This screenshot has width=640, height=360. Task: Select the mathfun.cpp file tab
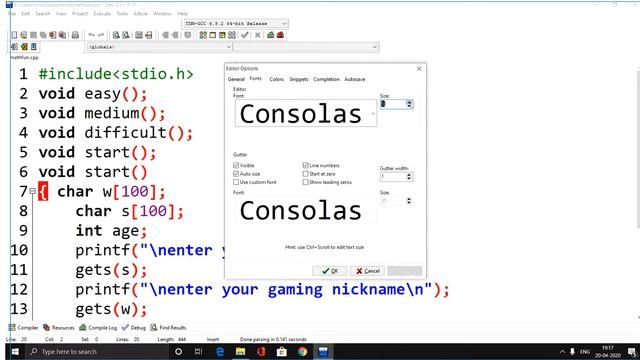pyautogui.click(x=24, y=58)
